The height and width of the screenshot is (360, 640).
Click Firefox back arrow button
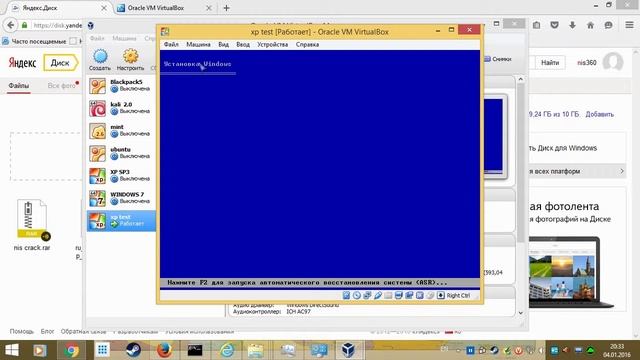[x=11, y=25]
